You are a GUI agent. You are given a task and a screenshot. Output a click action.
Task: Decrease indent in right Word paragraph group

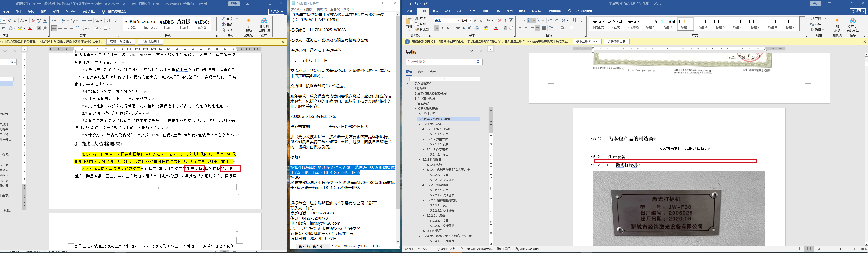550,21
